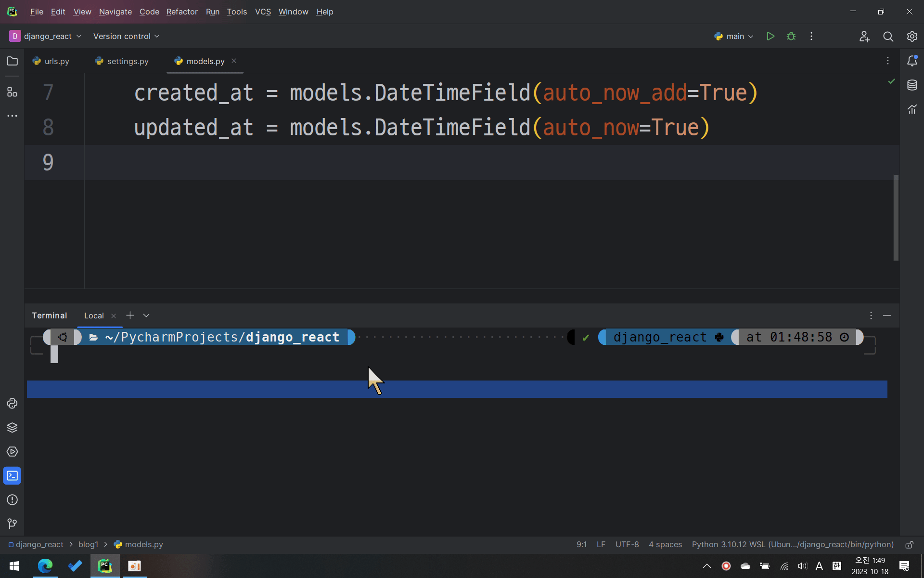The width and height of the screenshot is (924, 578).
Task: Click the green Run button
Action: pyautogui.click(x=770, y=36)
